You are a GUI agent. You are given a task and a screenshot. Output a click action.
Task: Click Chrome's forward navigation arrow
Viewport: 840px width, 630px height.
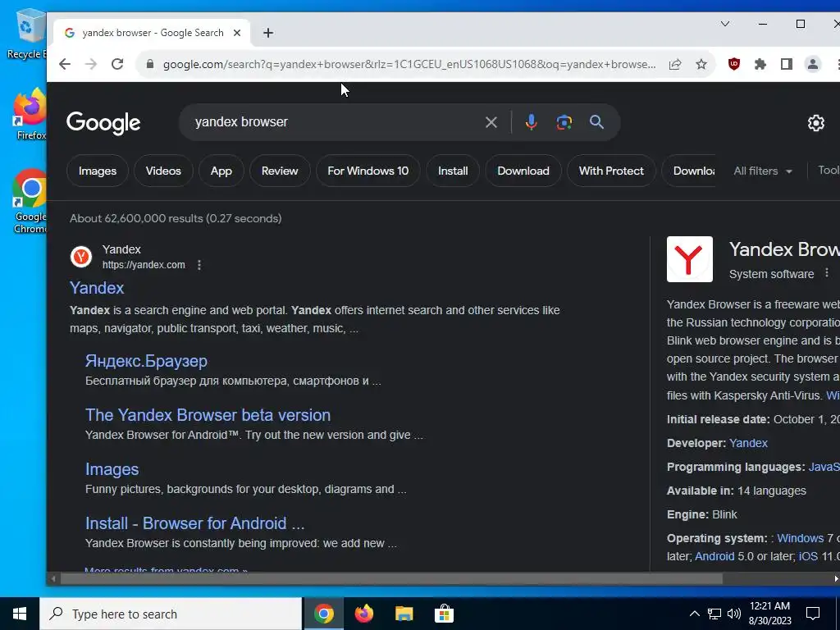pyautogui.click(x=91, y=64)
